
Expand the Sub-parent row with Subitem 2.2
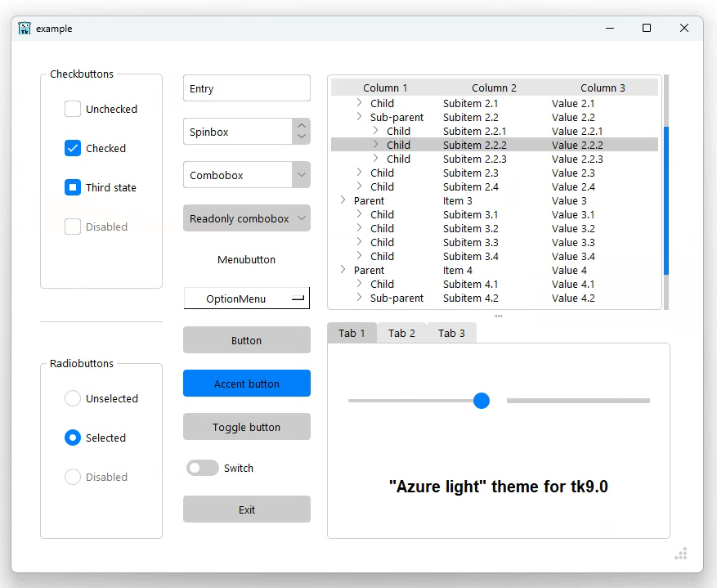360,116
